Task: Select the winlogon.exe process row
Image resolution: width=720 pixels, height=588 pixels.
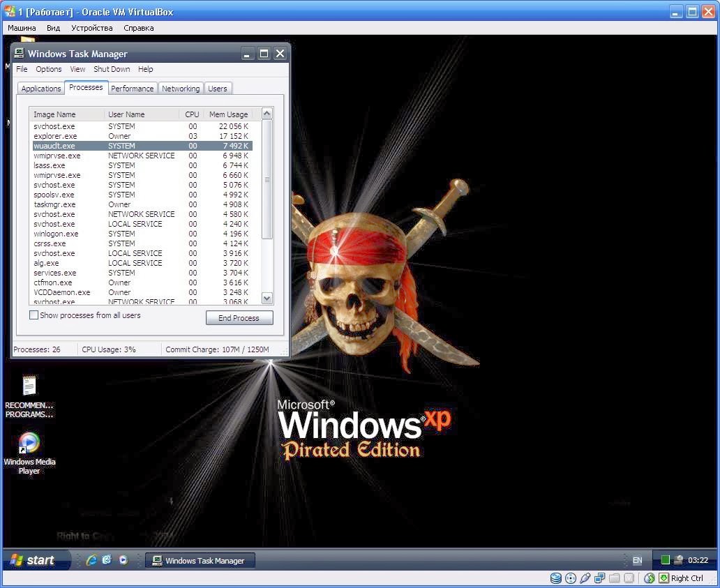Action: pyautogui.click(x=142, y=234)
